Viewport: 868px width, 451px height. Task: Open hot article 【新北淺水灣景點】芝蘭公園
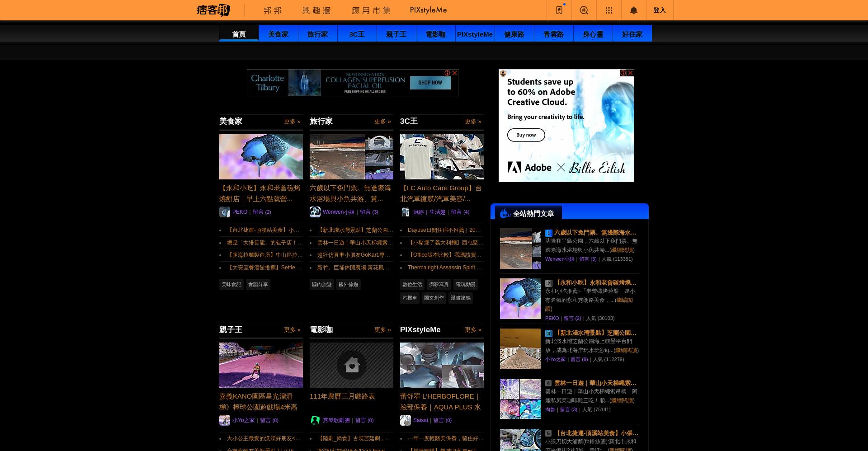point(595,333)
